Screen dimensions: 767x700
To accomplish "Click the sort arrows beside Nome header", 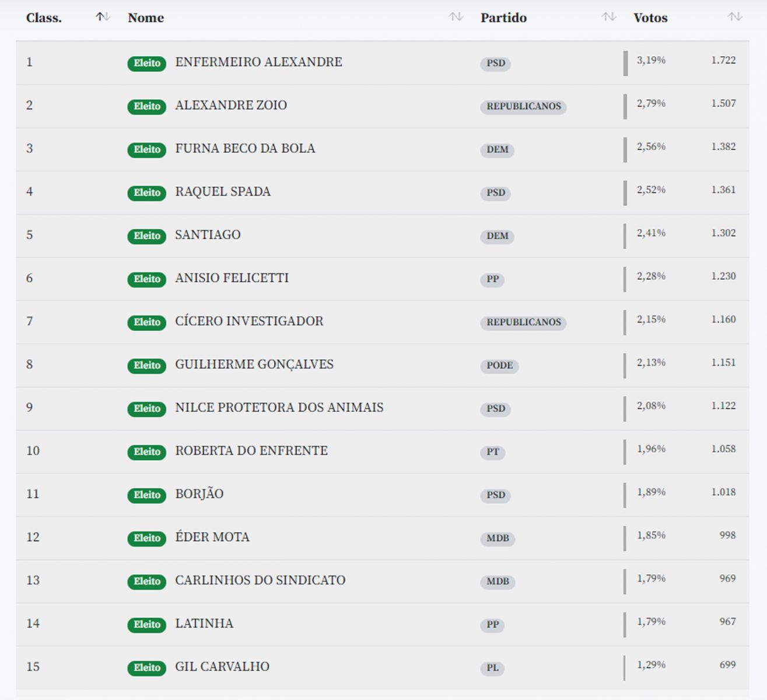I will [456, 17].
